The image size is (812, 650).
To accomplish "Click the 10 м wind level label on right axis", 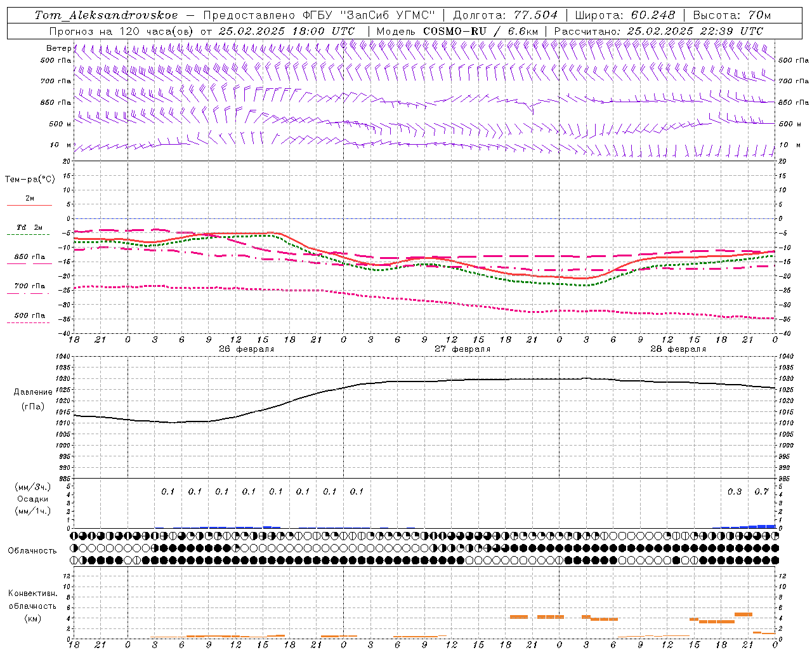I will tap(789, 145).
